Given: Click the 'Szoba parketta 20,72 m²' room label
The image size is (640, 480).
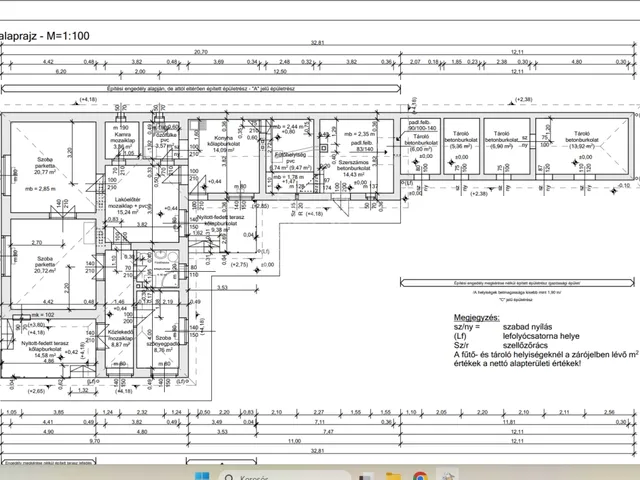Looking at the screenshot, I should point(45,265).
